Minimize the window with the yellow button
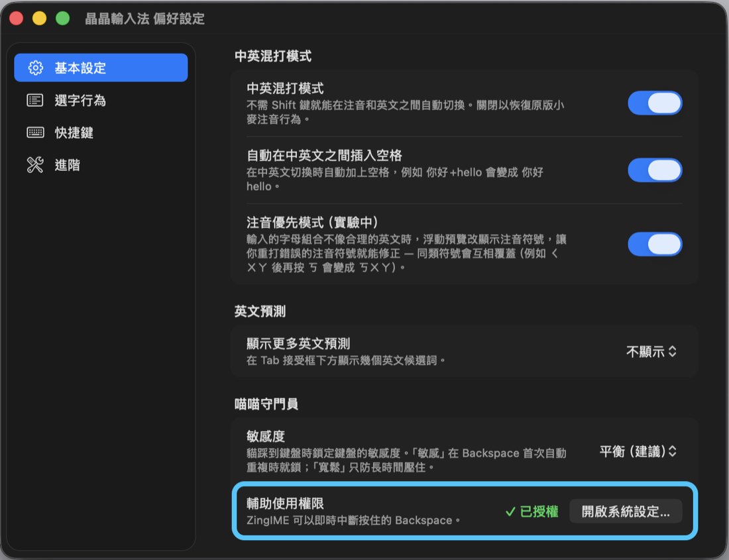 40,19
